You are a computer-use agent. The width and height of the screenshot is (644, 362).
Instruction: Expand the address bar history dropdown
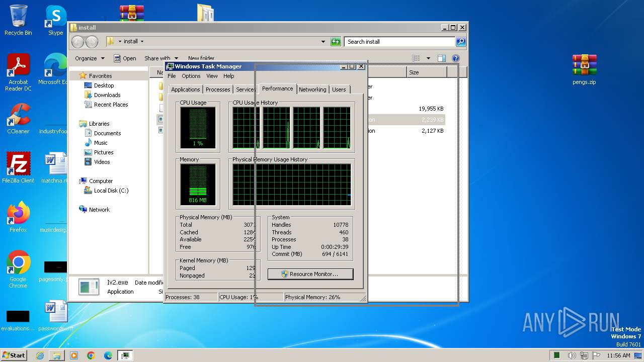(323, 42)
